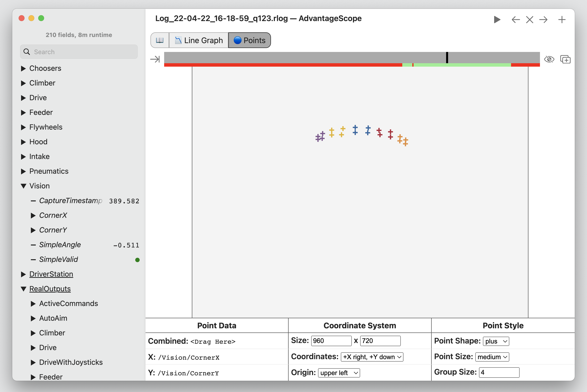
Task: Select the SimpleValid field
Action: [59, 259]
